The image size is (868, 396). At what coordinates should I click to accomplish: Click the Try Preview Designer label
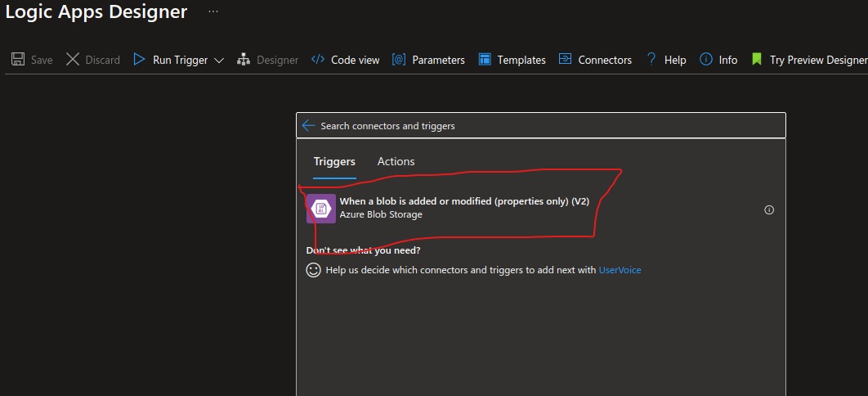coord(819,60)
